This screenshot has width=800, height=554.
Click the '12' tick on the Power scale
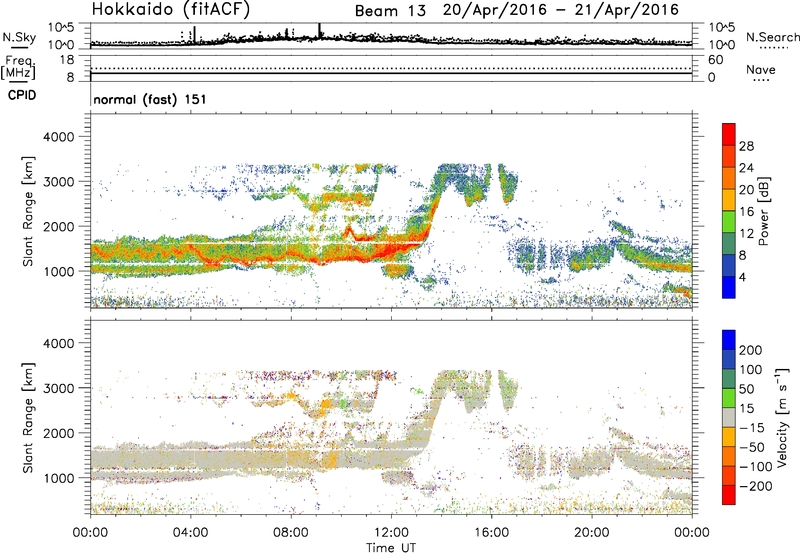pyautogui.click(x=746, y=234)
